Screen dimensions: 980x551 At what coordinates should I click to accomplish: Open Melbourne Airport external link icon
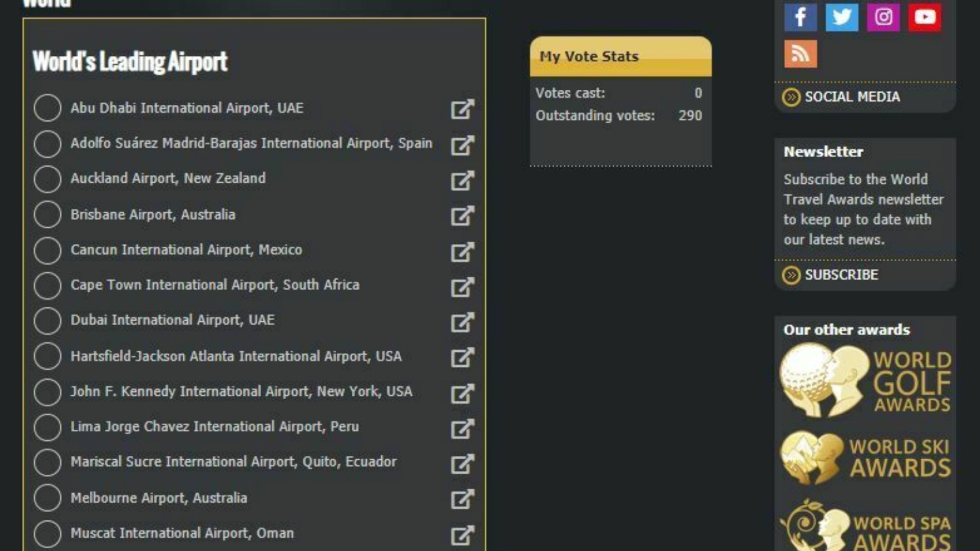coord(463,499)
